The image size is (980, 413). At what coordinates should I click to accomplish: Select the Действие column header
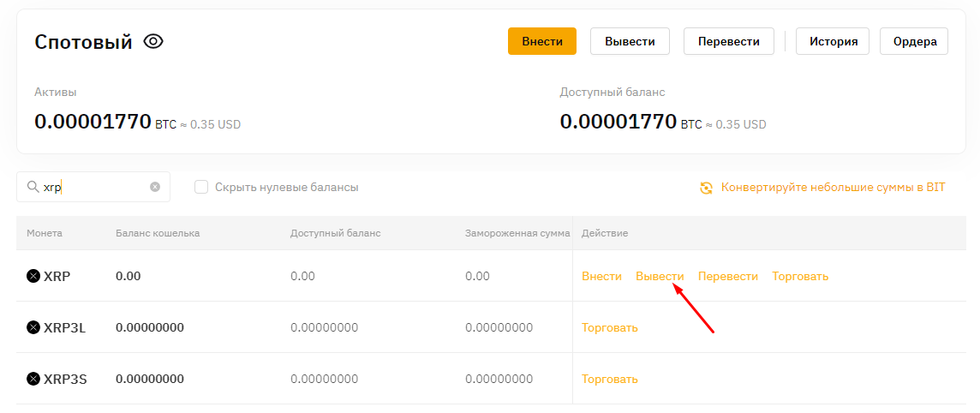click(x=605, y=233)
